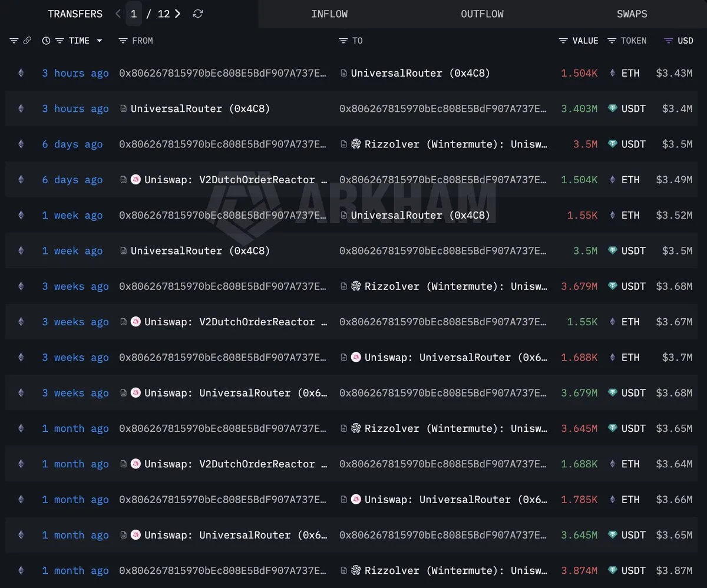Click ETH token icon in $3.7M row
The width and height of the screenshot is (707, 588).
(612, 357)
